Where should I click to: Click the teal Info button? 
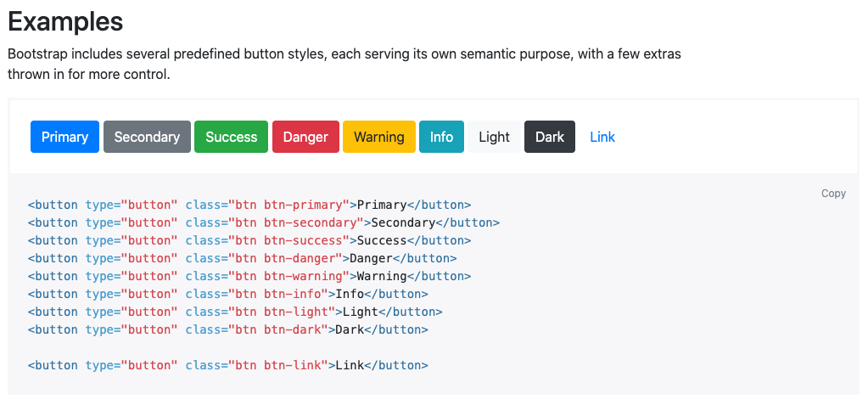tap(442, 137)
